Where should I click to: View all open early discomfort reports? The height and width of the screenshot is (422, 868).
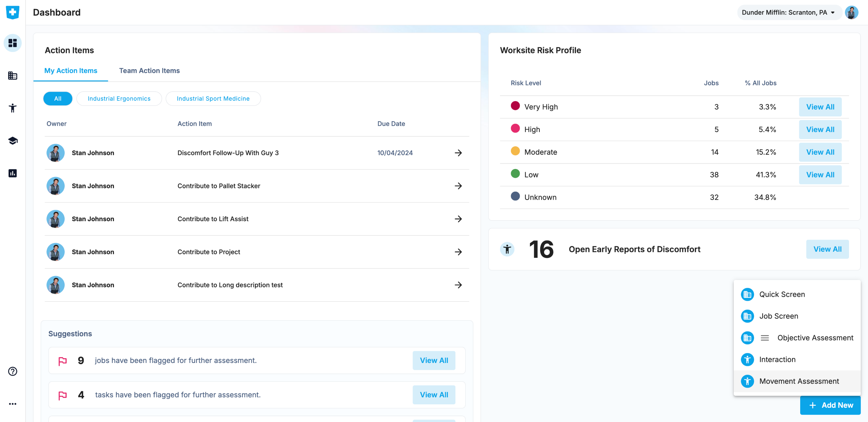coord(827,249)
